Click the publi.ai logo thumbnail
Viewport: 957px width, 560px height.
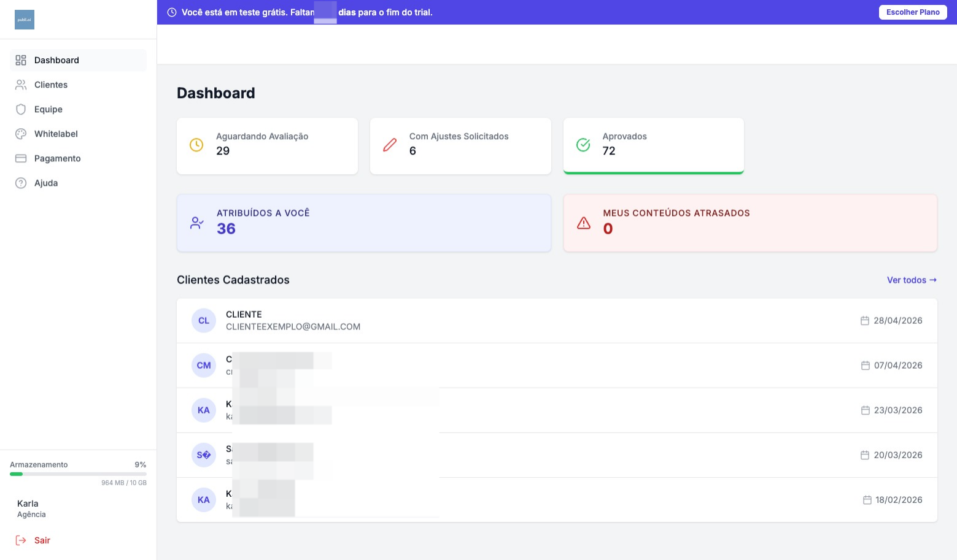pyautogui.click(x=25, y=20)
